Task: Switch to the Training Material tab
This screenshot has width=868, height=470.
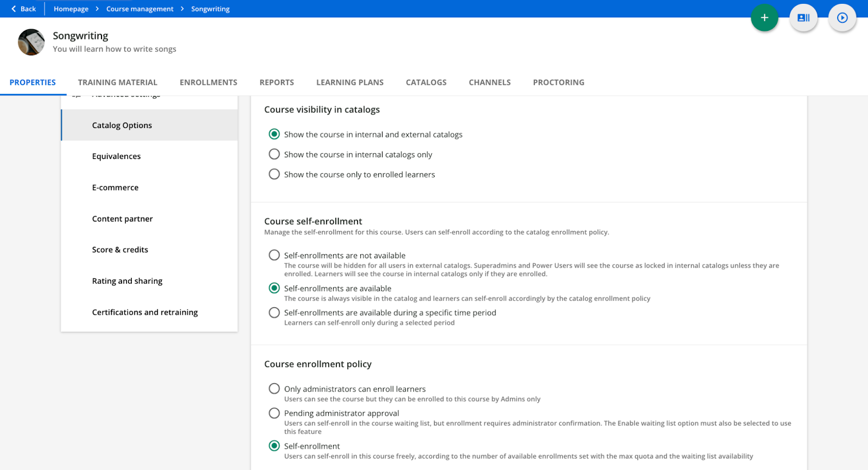Action: coord(118,82)
